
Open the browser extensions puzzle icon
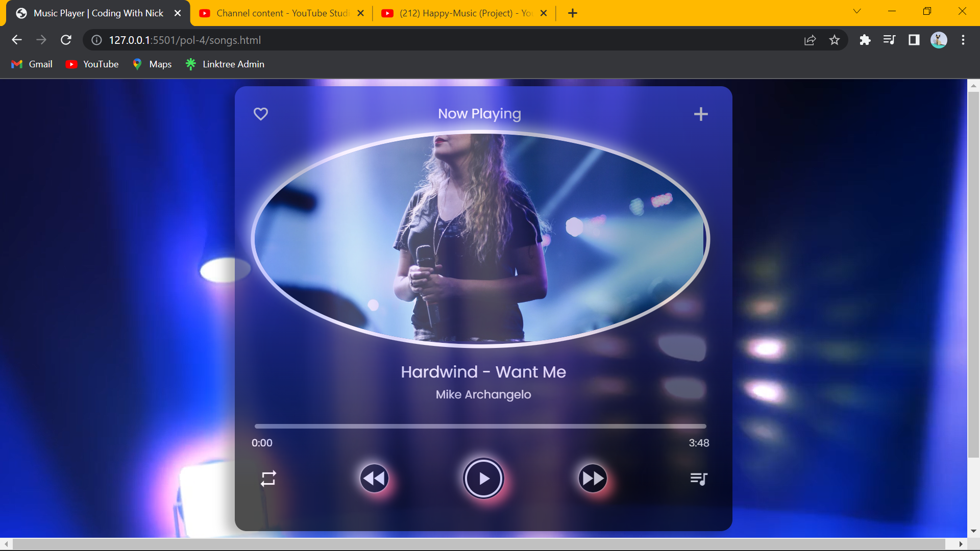[865, 40]
